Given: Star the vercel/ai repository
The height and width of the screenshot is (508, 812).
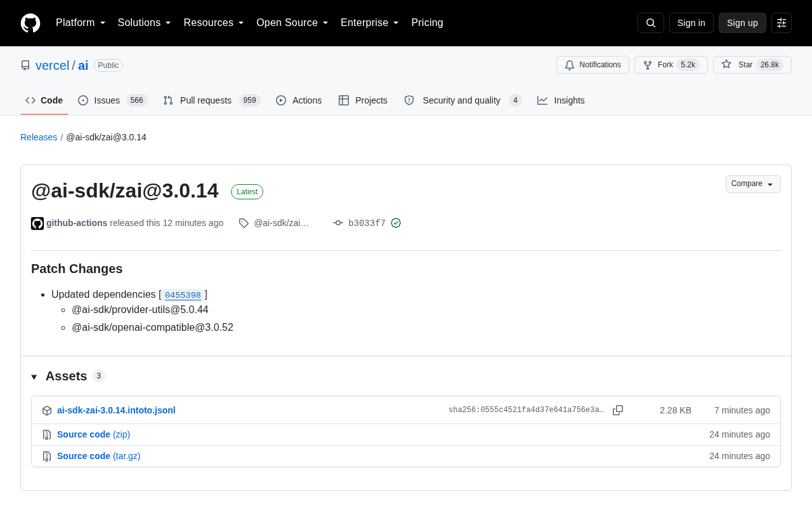Looking at the screenshot, I should point(752,65).
